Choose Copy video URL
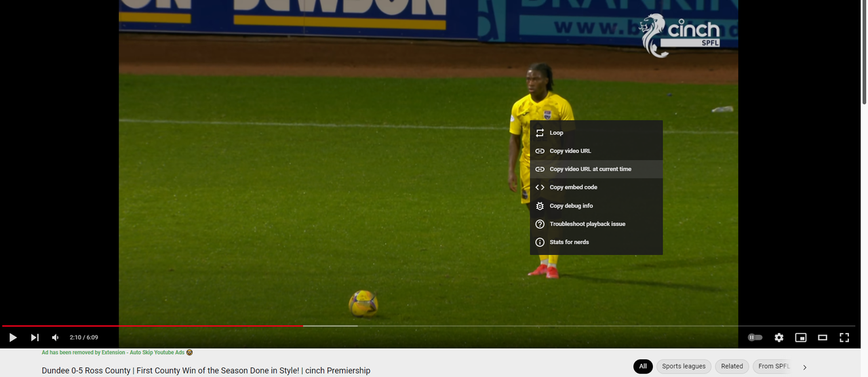Viewport: 868px width, 377px height. (596, 151)
